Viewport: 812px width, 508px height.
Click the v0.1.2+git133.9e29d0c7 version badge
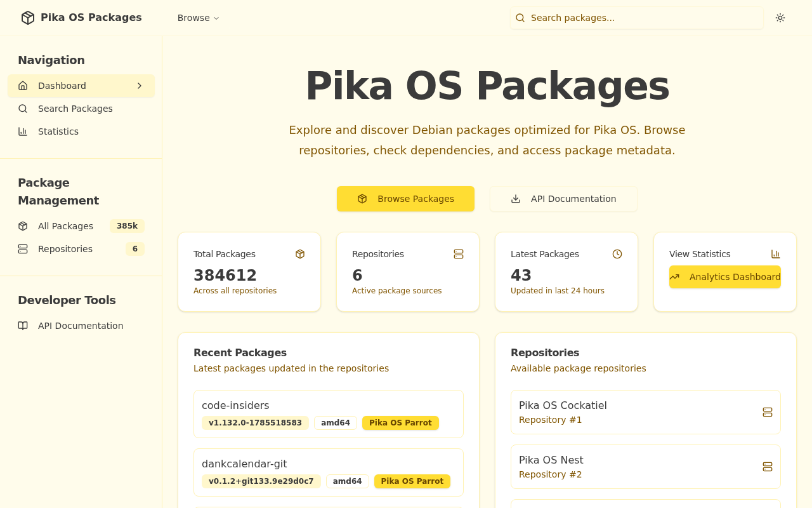261,481
